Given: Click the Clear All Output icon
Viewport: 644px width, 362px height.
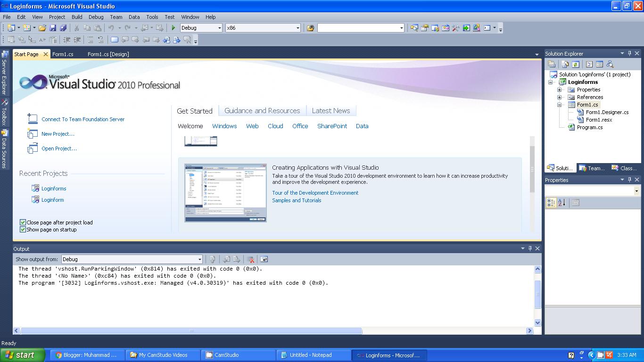Looking at the screenshot, I should click(x=250, y=259).
